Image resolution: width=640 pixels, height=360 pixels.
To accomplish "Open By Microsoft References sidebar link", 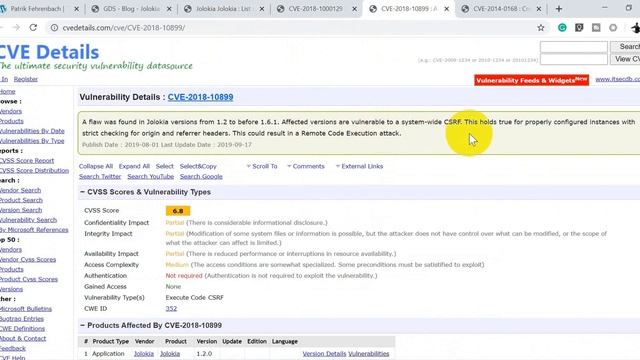I will 34,230.
